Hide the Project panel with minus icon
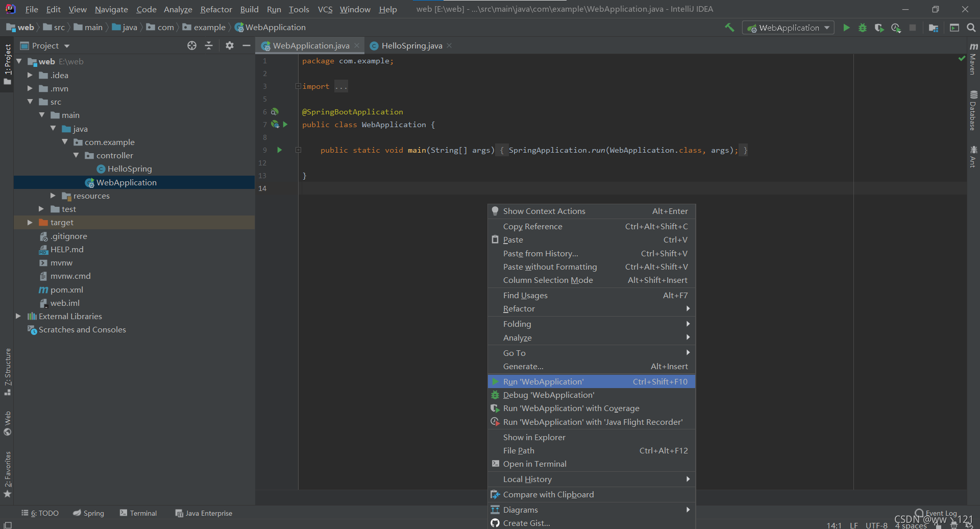 (247, 45)
